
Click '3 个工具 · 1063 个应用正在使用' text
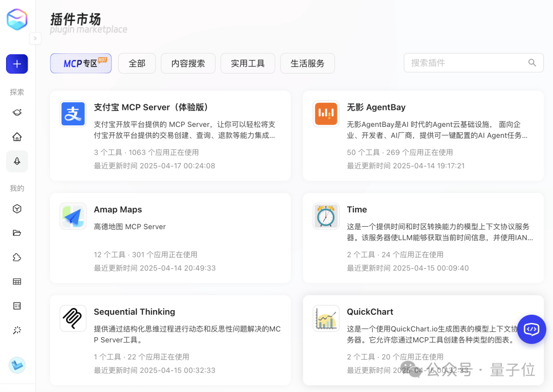pyautogui.click(x=146, y=153)
